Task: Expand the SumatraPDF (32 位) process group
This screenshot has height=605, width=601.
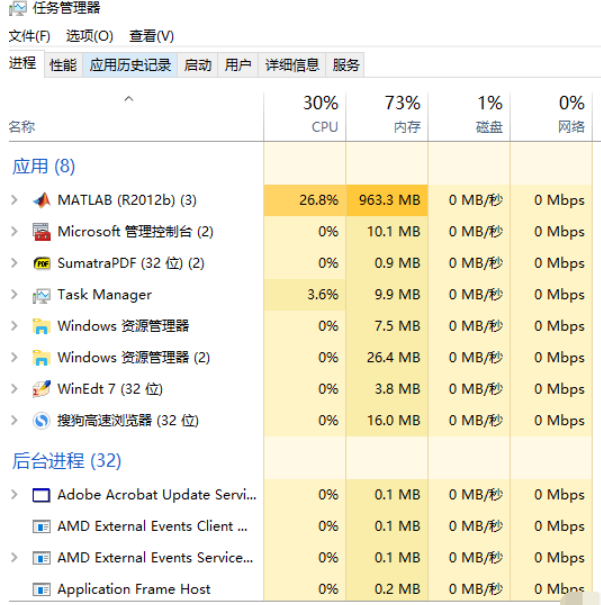Action: (x=14, y=263)
